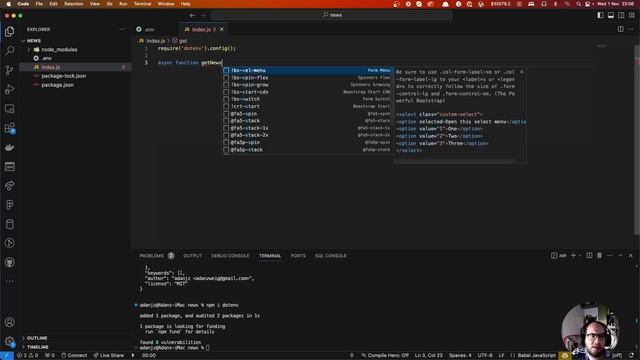This screenshot has width=640, height=360.
Task: Switch to the OUTPUT tab
Action: point(192,256)
